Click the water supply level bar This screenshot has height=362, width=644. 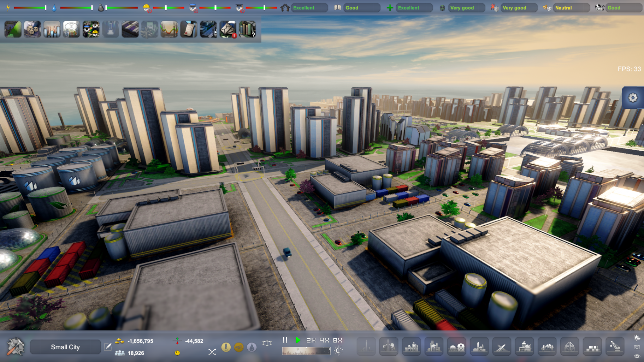pos(77,7)
